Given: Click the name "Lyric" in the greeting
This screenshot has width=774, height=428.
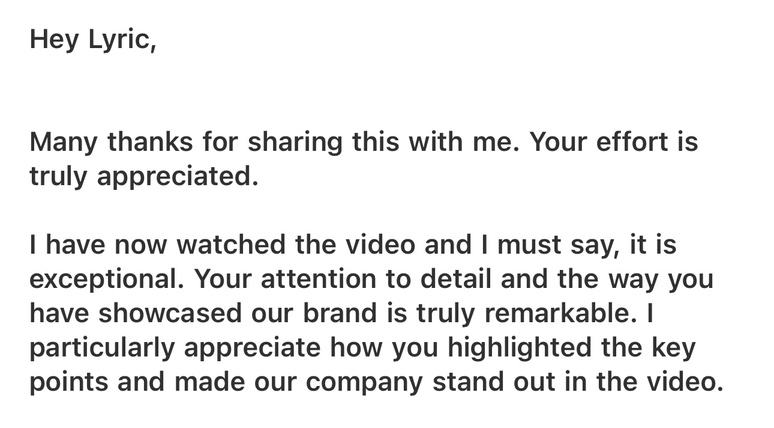Looking at the screenshot, I should tap(123, 41).
